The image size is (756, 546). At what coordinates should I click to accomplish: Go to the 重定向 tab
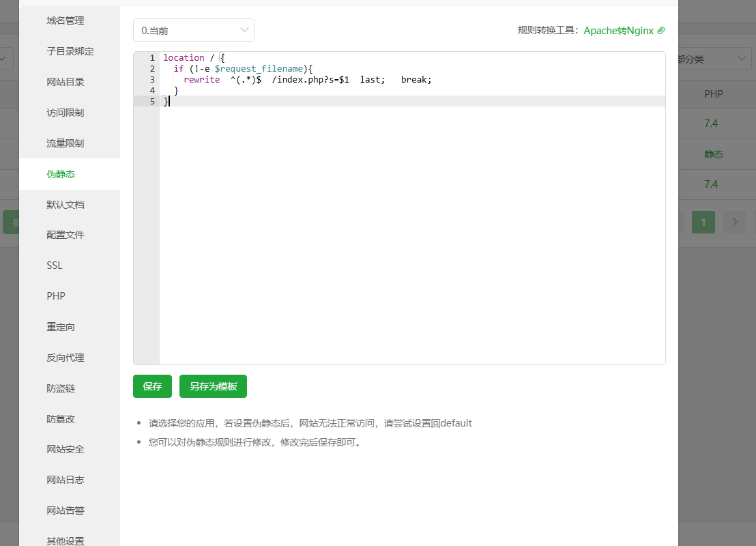pos(61,327)
